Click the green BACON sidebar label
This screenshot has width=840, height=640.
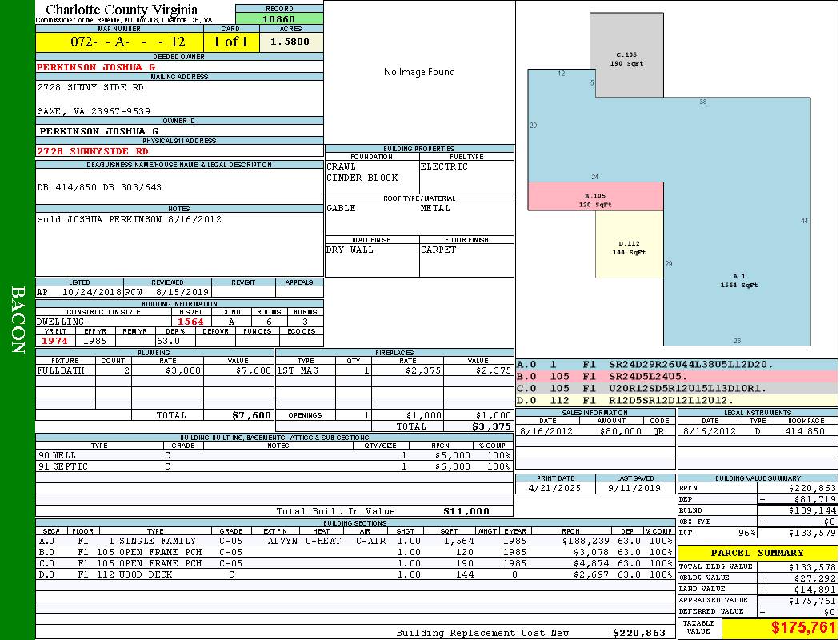click(x=18, y=320)
